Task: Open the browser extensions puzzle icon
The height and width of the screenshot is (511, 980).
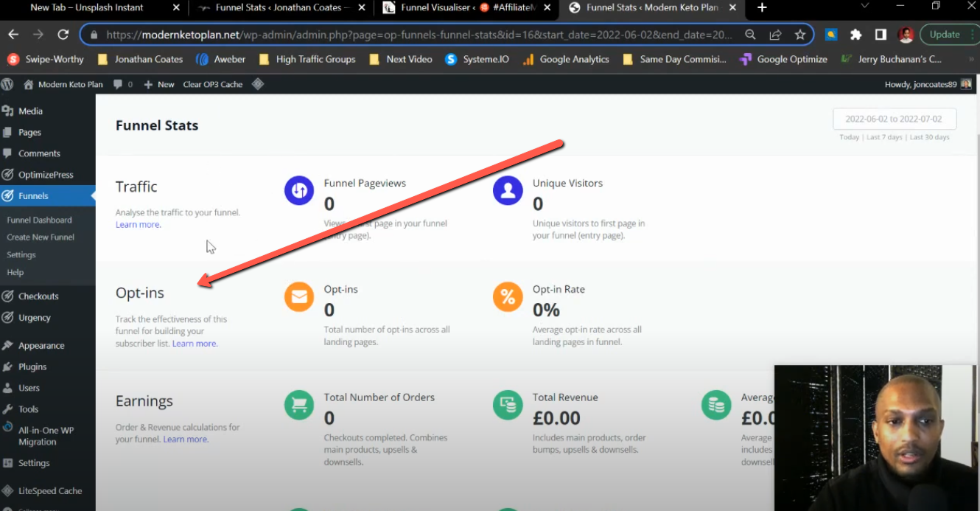Action: coord(855,34)
